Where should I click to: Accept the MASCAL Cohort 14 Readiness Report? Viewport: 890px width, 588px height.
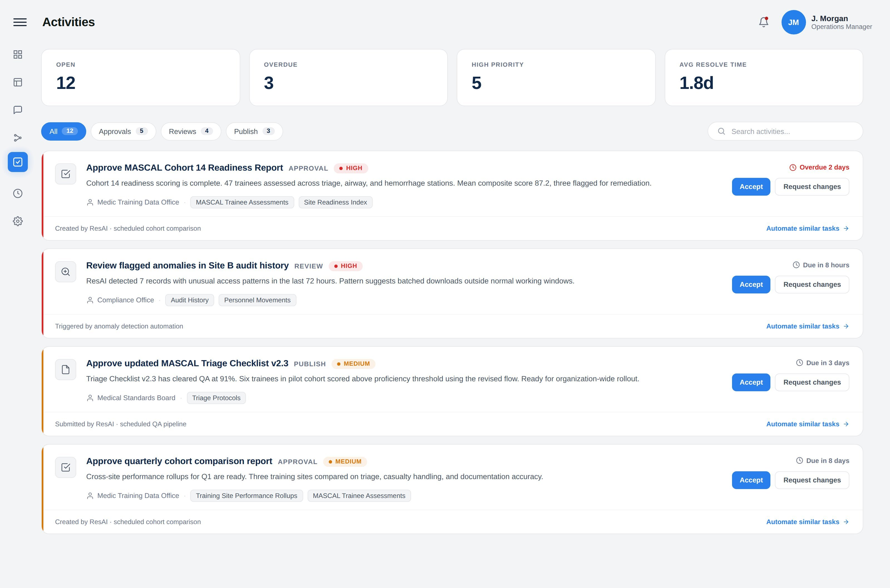click(751, 187)
